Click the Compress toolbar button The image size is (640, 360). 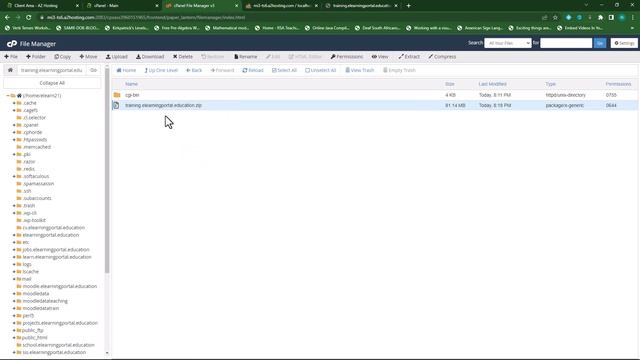coord(442,57)
